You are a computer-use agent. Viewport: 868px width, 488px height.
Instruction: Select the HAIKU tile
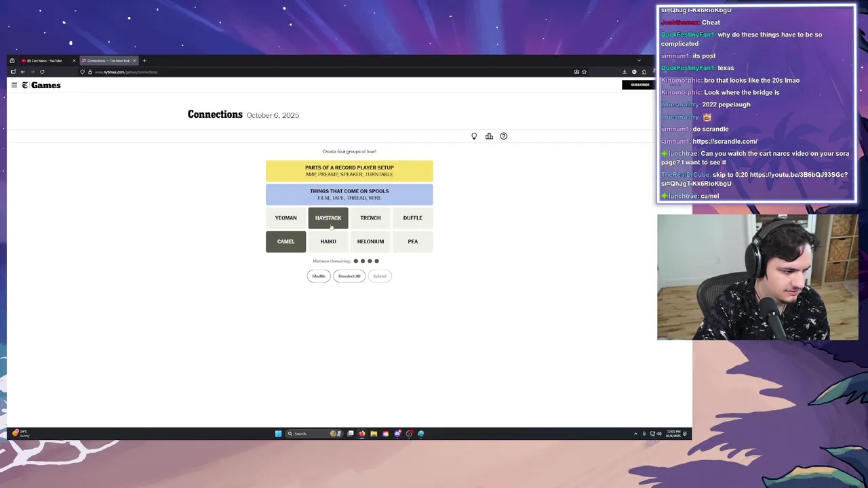[328, 241]
